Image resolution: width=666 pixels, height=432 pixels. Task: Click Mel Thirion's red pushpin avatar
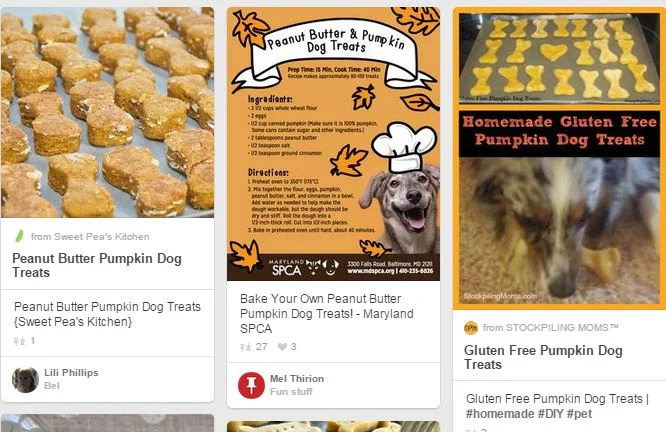(x=251, y=385)
